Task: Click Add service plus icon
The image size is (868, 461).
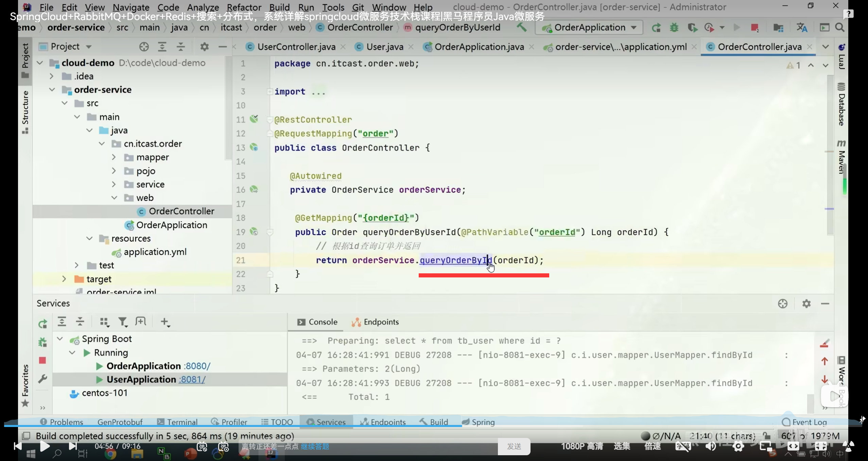Action: coord(164,322)
